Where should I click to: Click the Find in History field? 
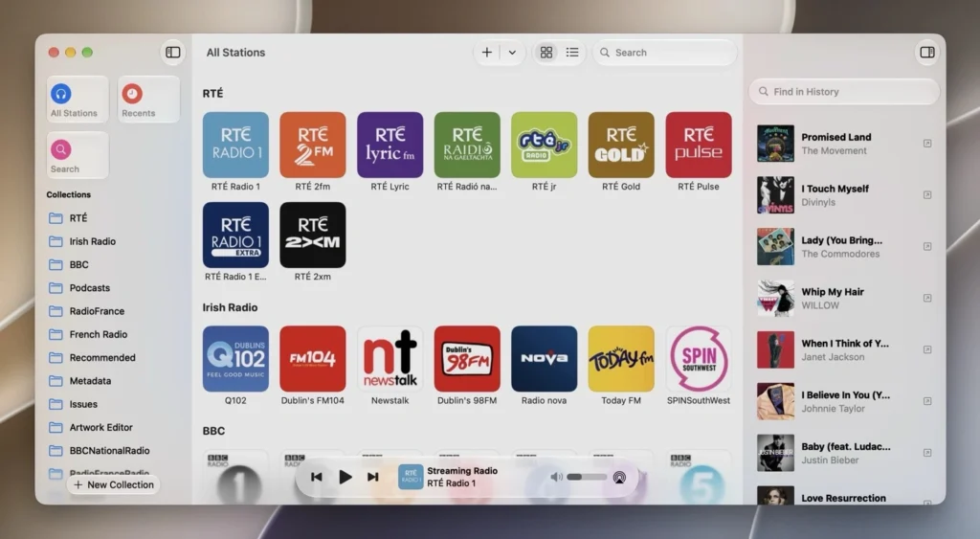(x=844, y=92)
